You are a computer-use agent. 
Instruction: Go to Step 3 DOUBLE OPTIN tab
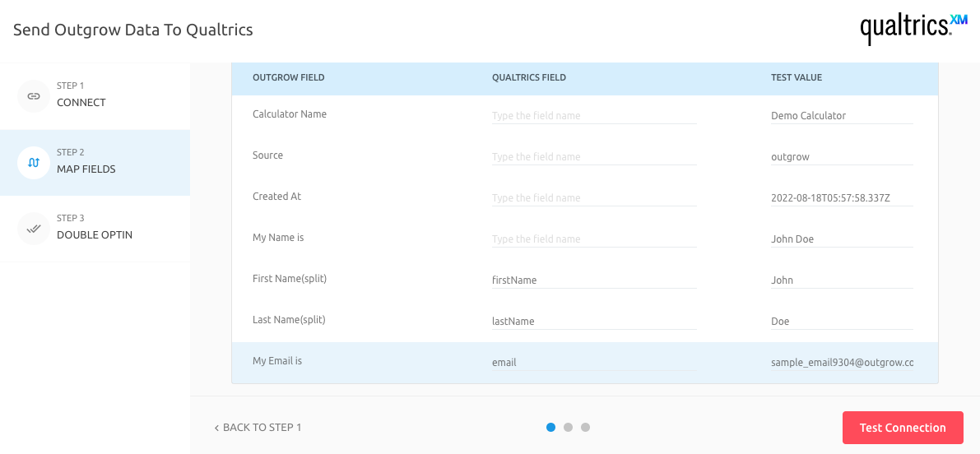click(x=95, y=229)
